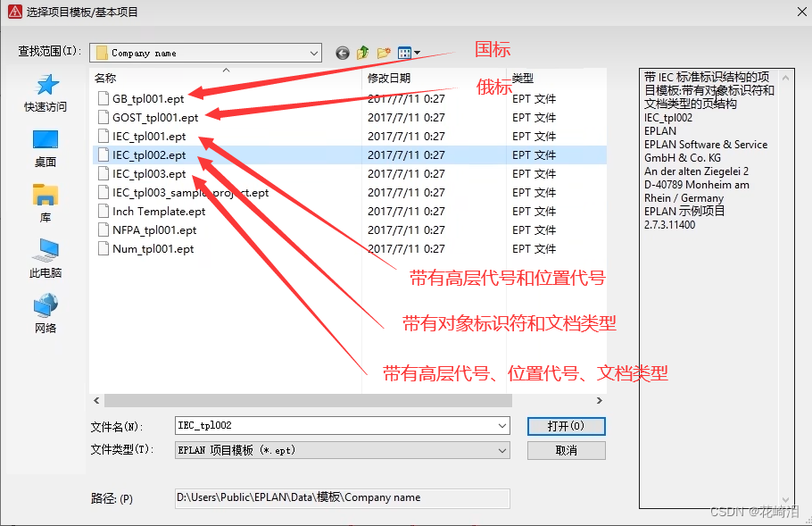Viewport: 812px width, 526px height.
Task: Create a new folder icon
Action: (x=384, y=53)
